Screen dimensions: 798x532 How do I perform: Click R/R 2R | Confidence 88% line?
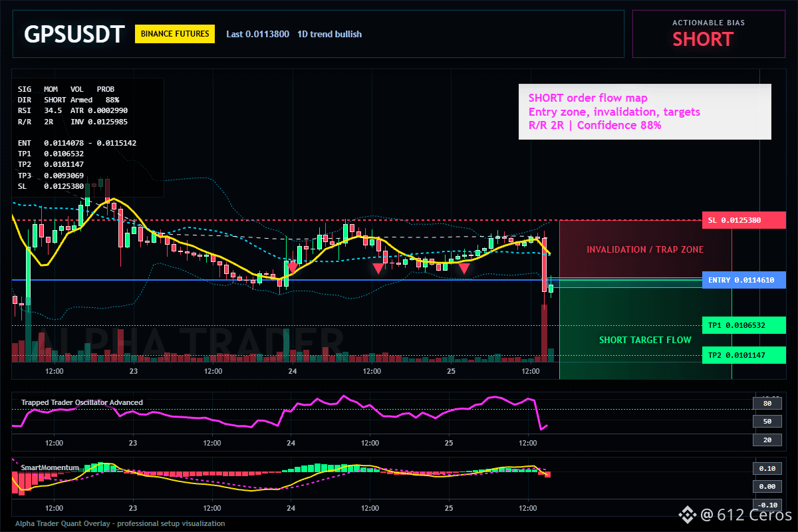pyautogui.click(x=595, y=125)
